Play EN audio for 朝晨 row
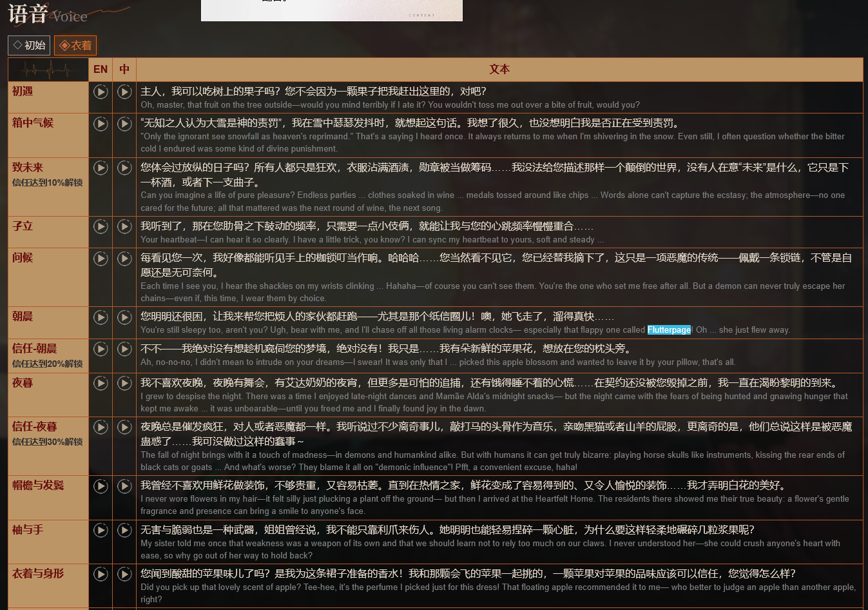868x610 pixels. (x=101, y=317)
